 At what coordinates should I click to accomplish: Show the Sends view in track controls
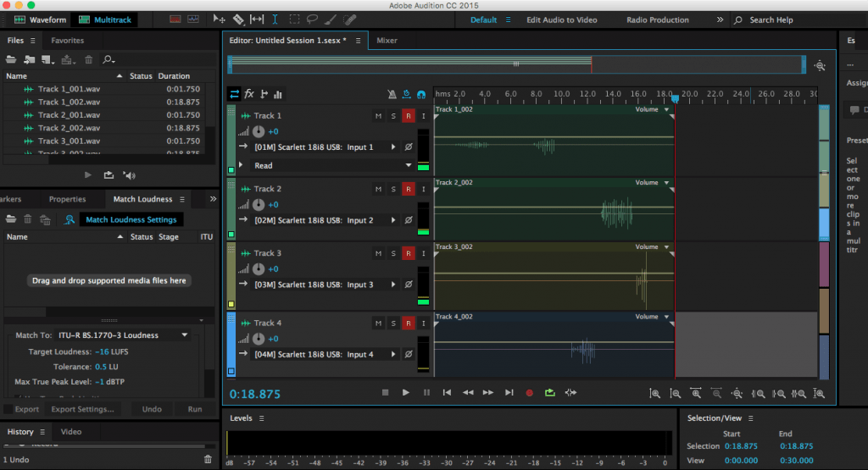click(264, 94)
